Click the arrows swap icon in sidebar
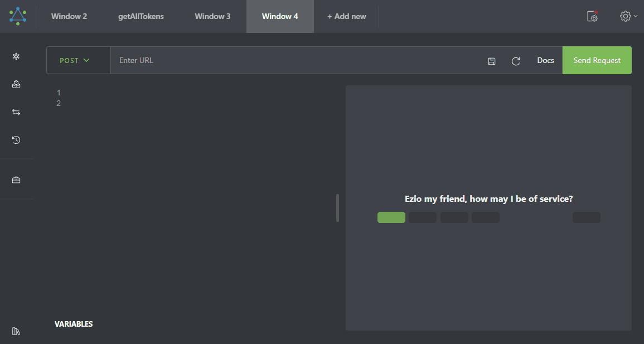 coord(16,112)
